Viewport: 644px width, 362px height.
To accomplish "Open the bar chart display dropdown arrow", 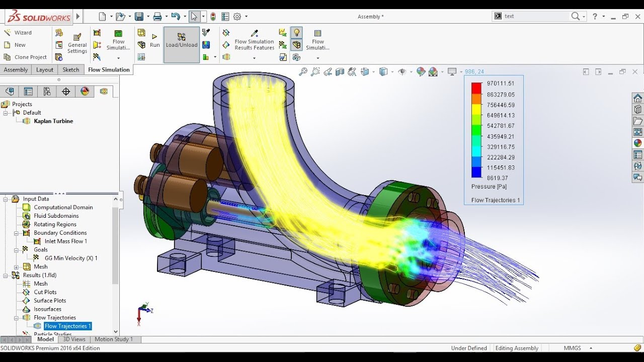I will coord(215,57).
